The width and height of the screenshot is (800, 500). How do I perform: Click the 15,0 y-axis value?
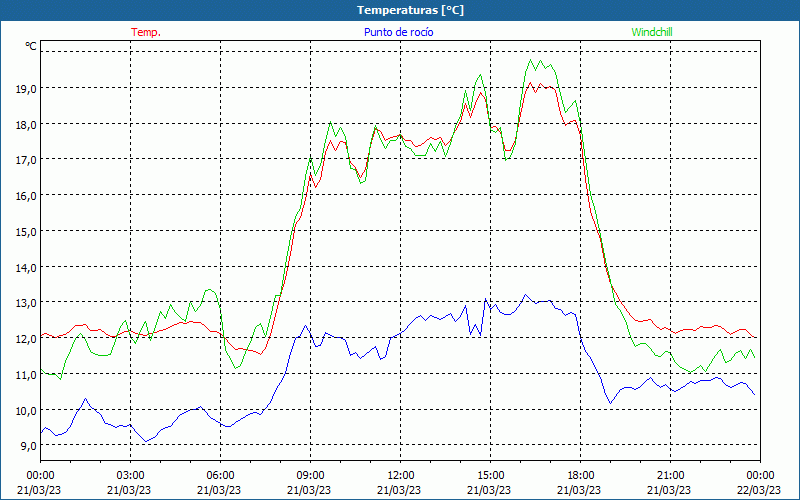[26, 231]
